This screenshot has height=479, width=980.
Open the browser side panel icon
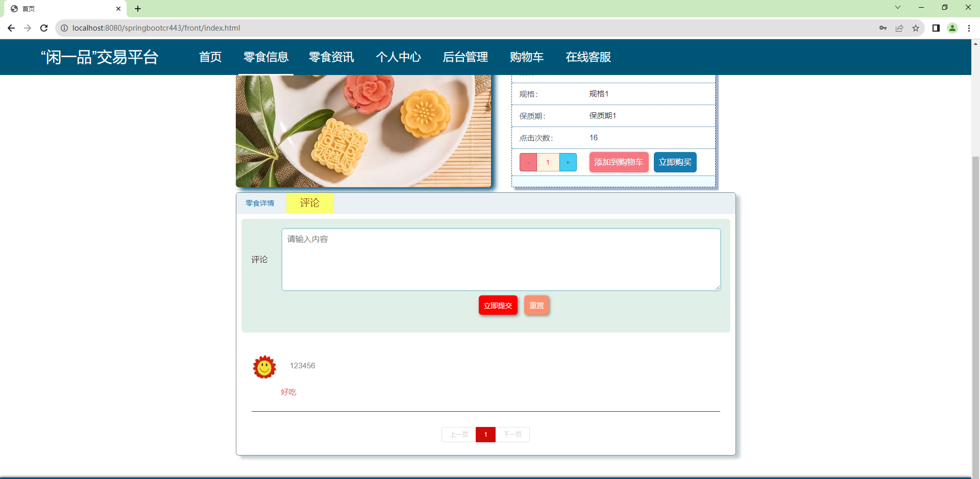point(937,28)
